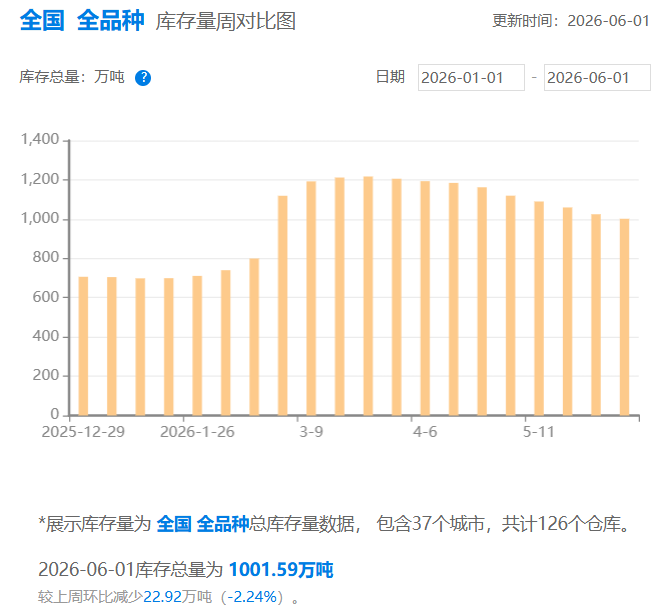
Task: Click the 600 y-axis label
Action: pos(46,297)
